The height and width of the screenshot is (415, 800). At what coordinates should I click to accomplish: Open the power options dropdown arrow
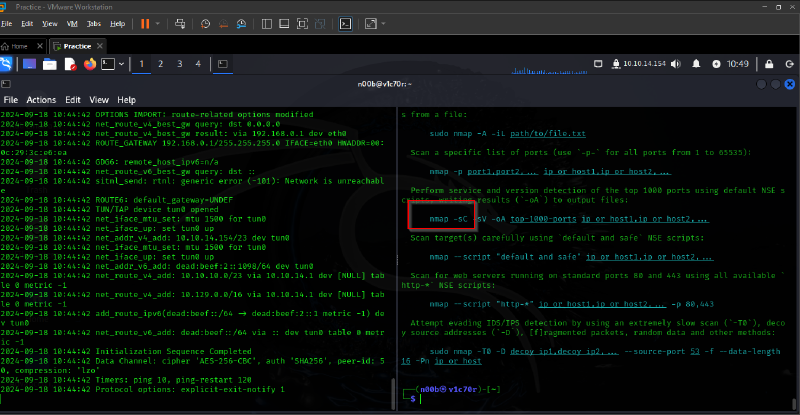160,23
